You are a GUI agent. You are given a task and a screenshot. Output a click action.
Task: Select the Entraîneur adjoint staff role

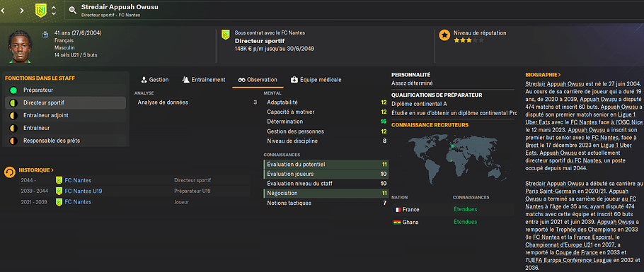tap(66, 115)
